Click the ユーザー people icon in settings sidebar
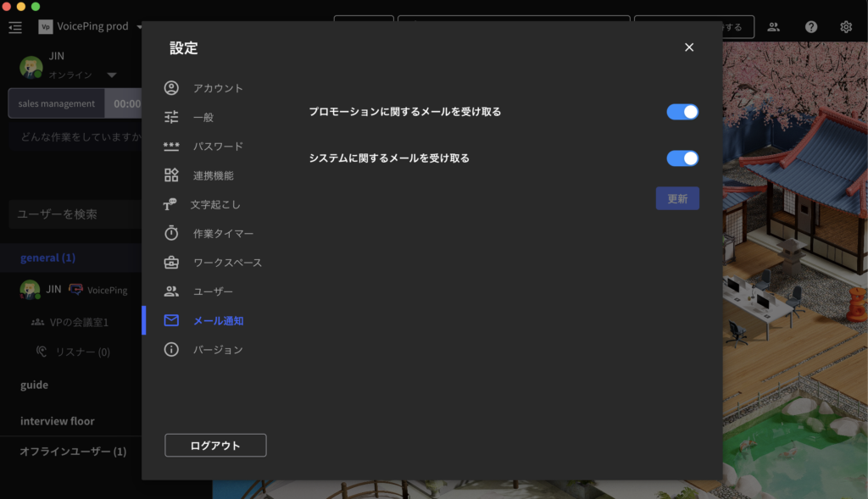The width and height of the screenshot is (868, 499). 172,291
